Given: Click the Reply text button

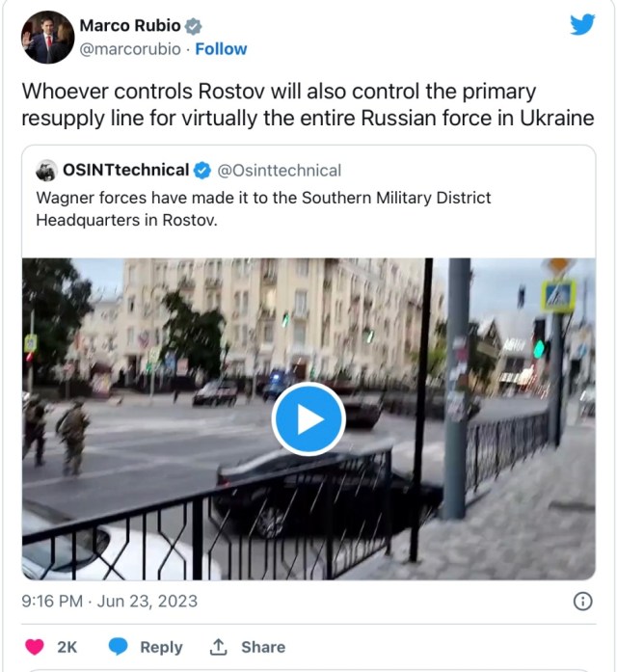Looking at the screenshot, I should pos(162,647).
